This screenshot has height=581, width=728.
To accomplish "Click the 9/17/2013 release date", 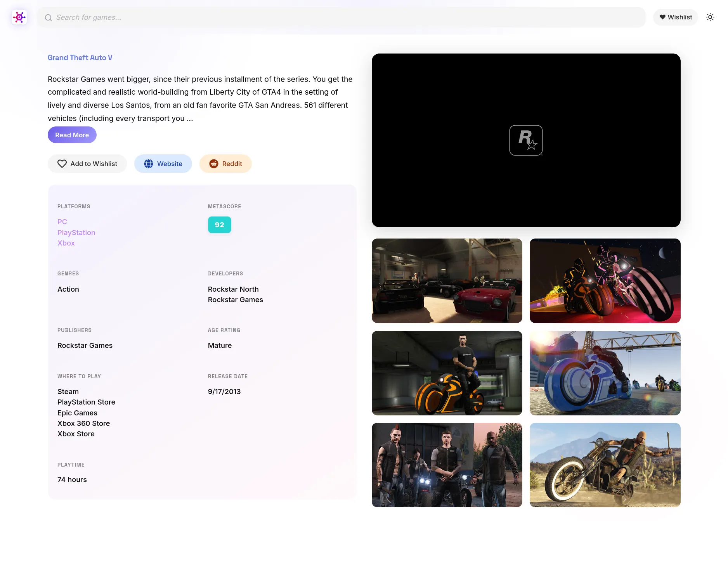I will (224, 392).
